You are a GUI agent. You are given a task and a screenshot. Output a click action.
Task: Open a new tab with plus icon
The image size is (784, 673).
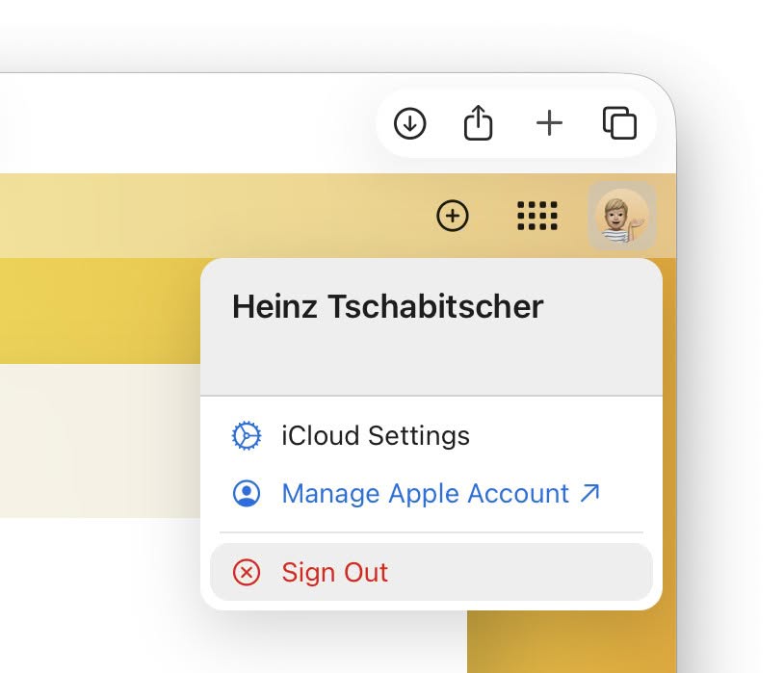click(549, 123)
